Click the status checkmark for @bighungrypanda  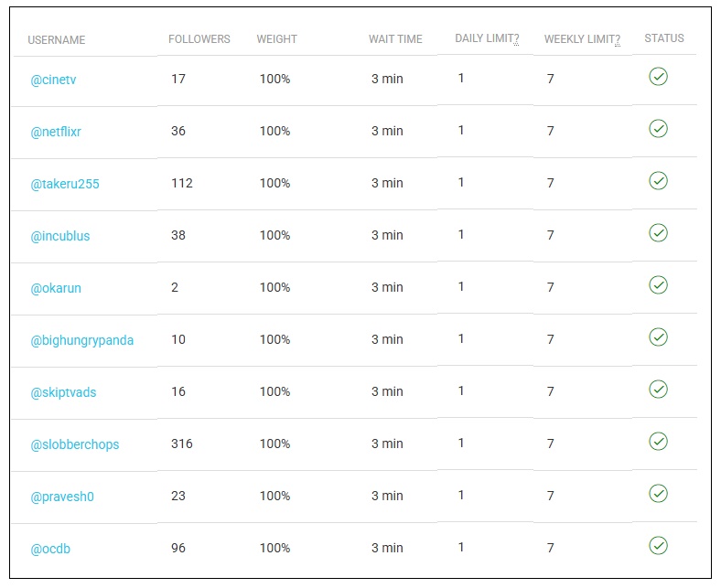click(658, 337)
